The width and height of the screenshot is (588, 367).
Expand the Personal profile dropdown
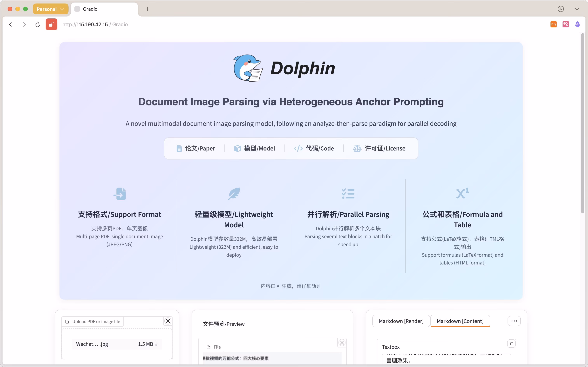pos(51,9)
